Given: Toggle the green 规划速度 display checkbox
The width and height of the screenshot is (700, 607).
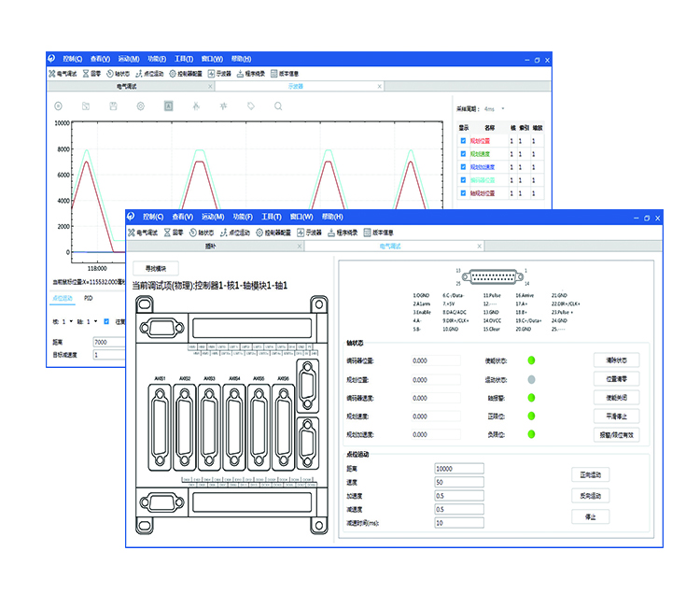Looking at the screenshot, I should (x=462, y=154).
